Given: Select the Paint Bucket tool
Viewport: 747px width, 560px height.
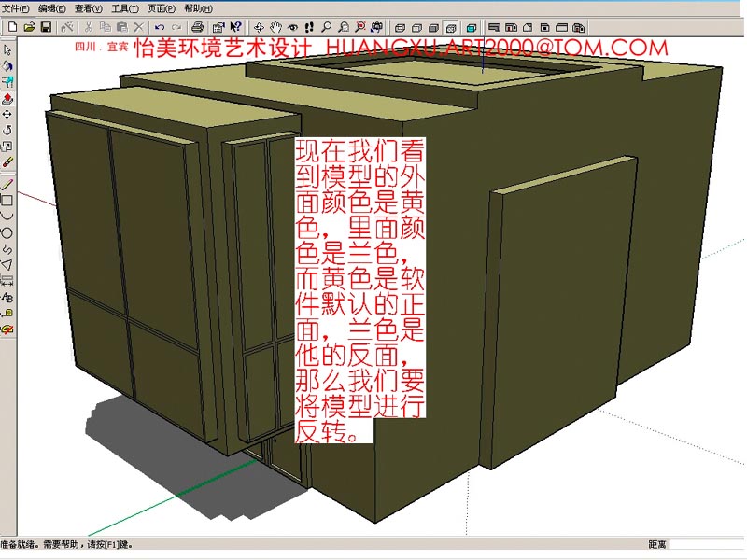Looking at the screenshot, I should (x=7, y=66).
